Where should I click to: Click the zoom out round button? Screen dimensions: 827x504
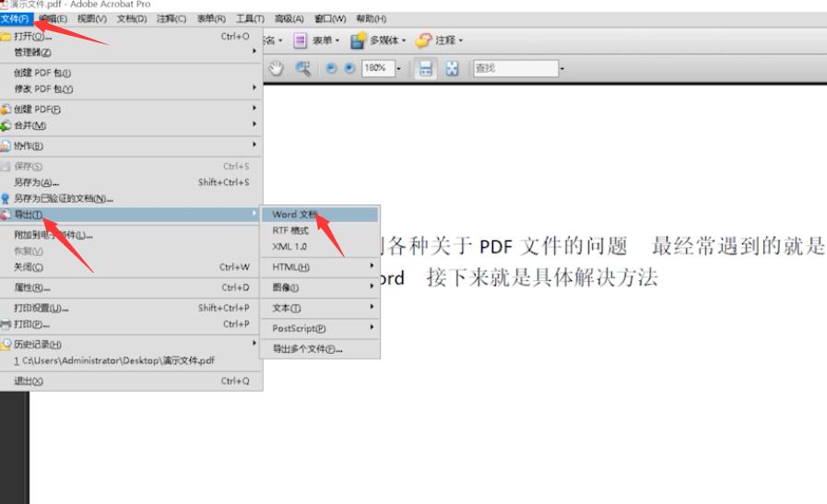tap(331, 68)
